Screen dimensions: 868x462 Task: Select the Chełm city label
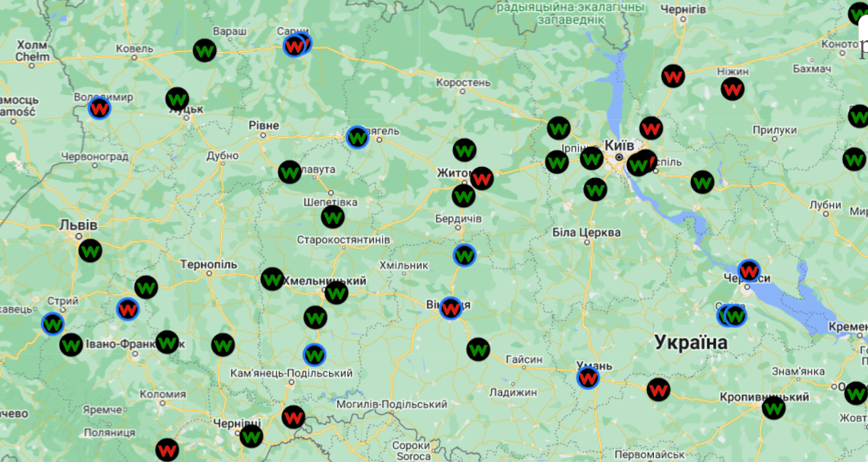(x=32, y=57)
